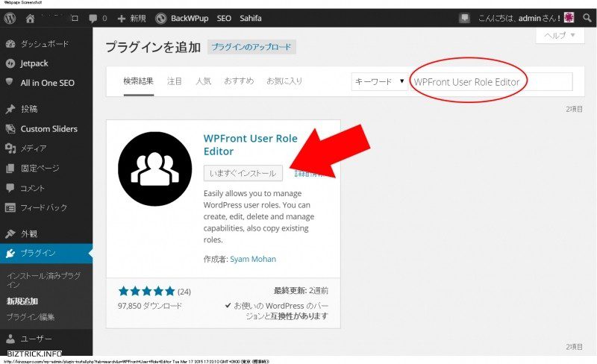
Task: Switch to おすすめ recommended tab
Action: click(x=239, y=81)
